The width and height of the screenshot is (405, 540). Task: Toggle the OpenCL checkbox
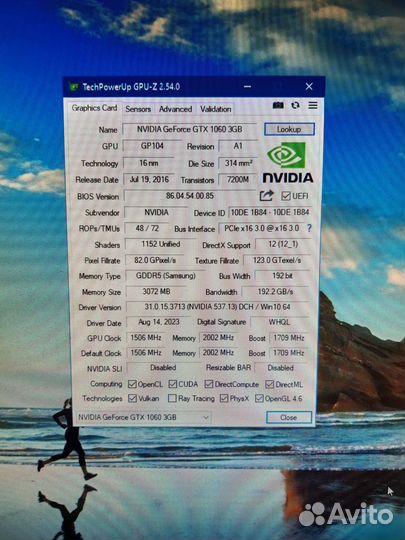point(132,384)
